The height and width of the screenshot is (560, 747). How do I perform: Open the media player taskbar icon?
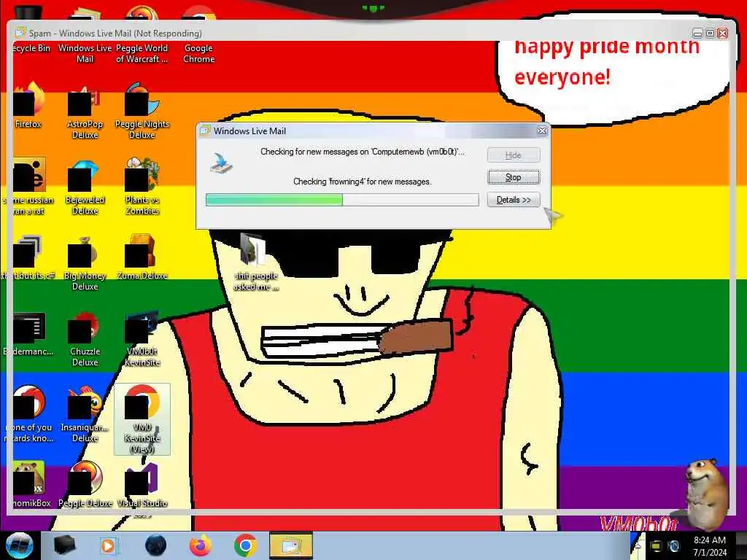(x=109, y=545)
